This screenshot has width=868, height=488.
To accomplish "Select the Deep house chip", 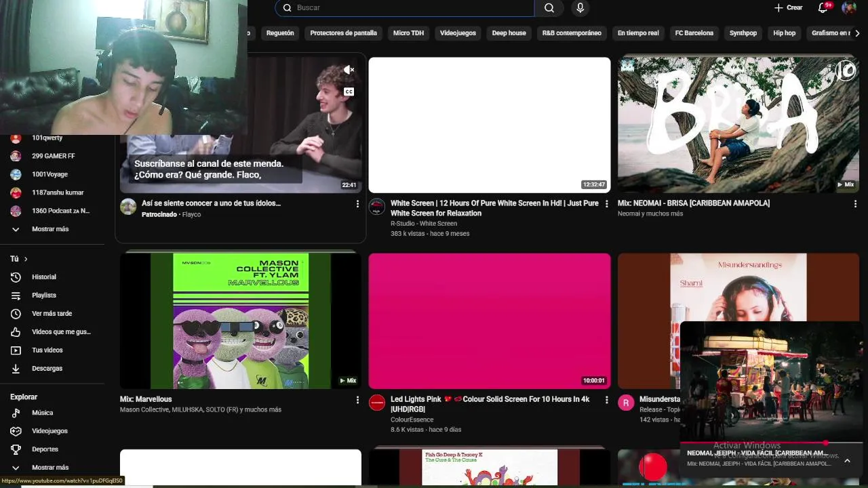I will (x=509, y=33).
